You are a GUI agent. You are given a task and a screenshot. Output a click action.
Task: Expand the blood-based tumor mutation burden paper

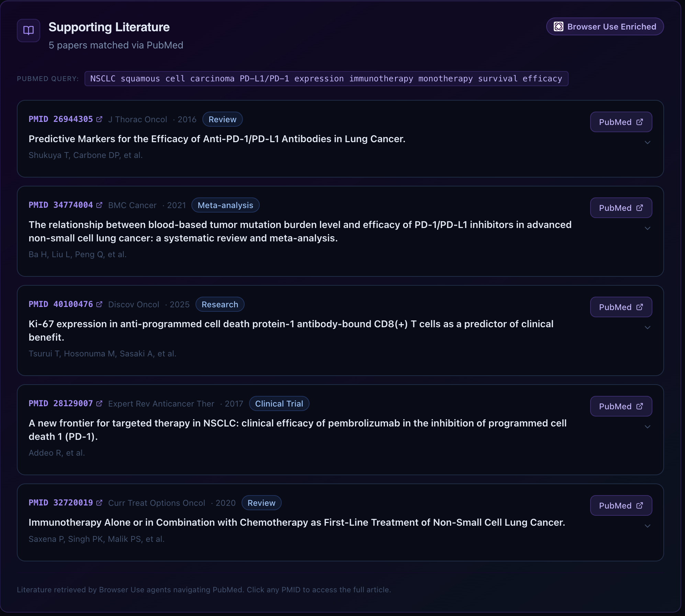(647, 228)
